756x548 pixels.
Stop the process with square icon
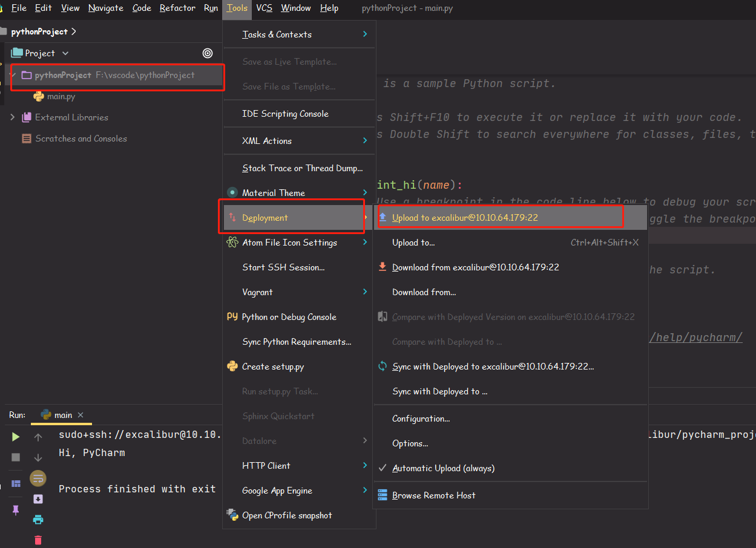pyautogui.click(x=16, y=457)
